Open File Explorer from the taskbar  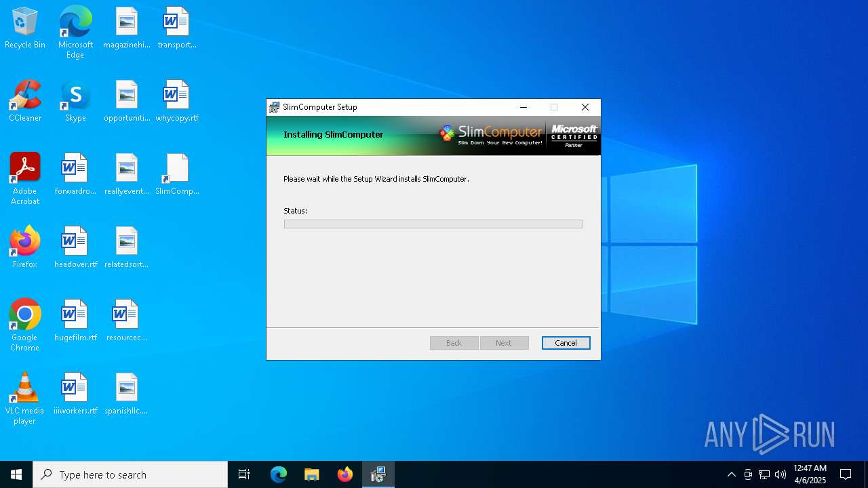312,474
